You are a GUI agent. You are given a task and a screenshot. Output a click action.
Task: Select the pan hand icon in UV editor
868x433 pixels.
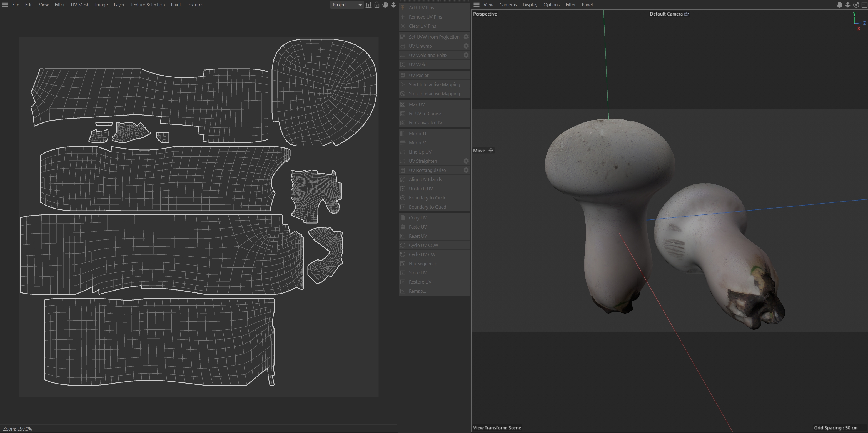(x=385, y=5)
